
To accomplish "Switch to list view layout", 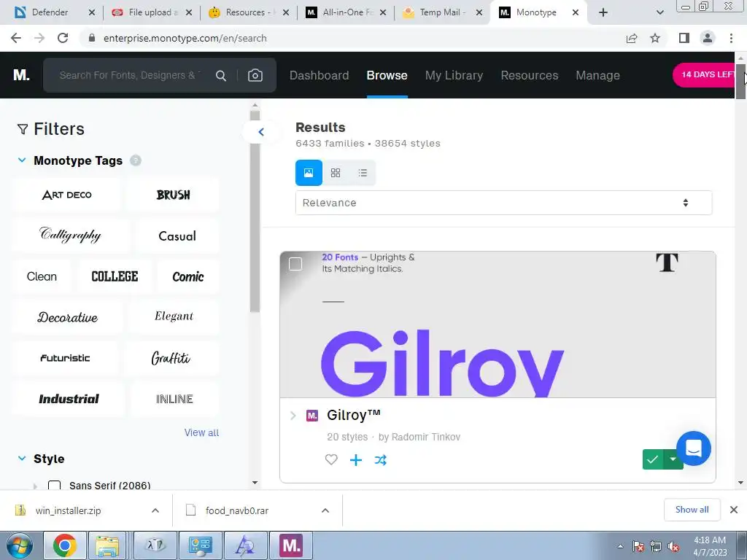I will click(363, 172).
